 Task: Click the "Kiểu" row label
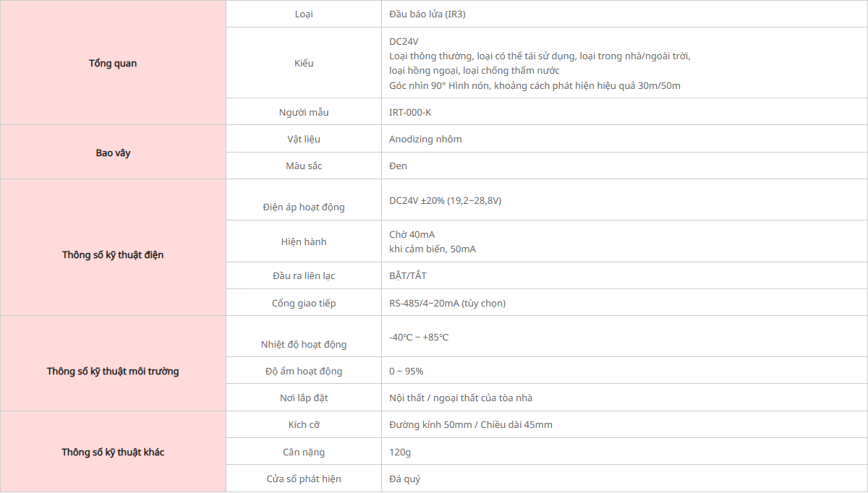[x=304, y=63]
